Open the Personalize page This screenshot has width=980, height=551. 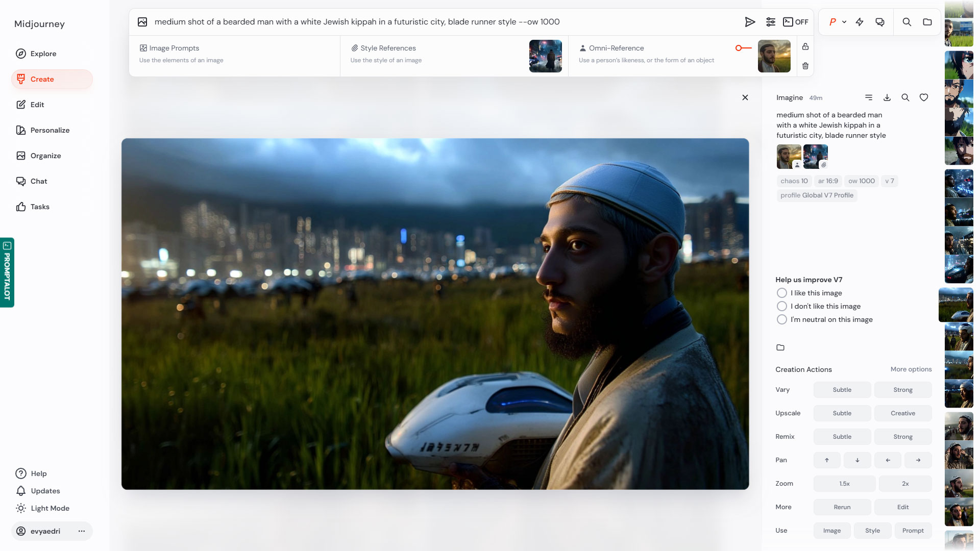[x=52, y=130]
